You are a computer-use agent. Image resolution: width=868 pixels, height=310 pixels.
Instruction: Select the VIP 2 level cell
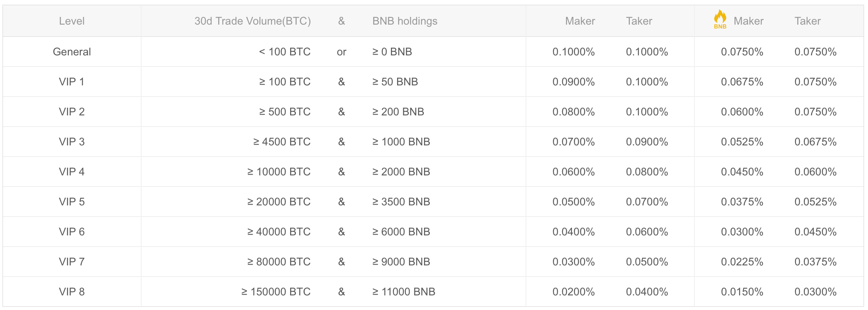point(72,112)
